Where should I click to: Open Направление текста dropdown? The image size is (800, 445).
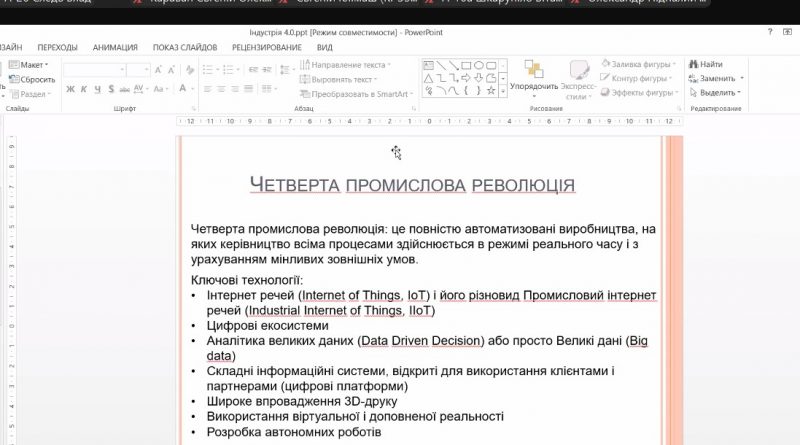pos(345,65)
